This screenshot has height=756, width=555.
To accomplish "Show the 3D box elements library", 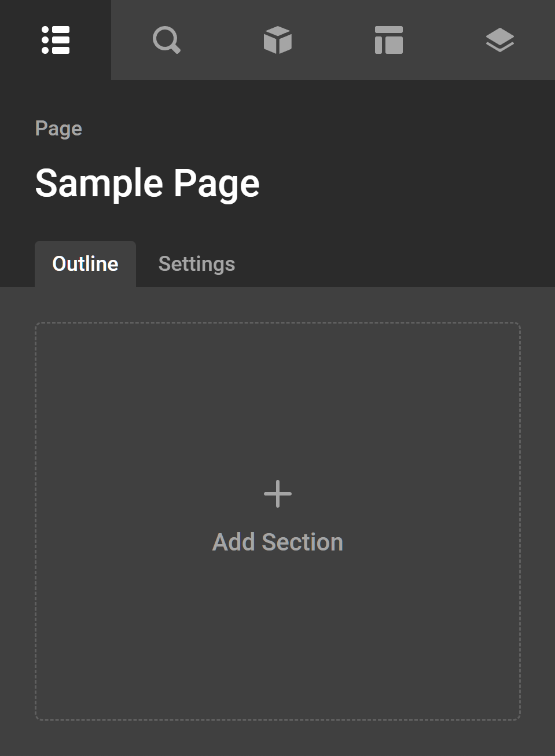I will (278, 40).
